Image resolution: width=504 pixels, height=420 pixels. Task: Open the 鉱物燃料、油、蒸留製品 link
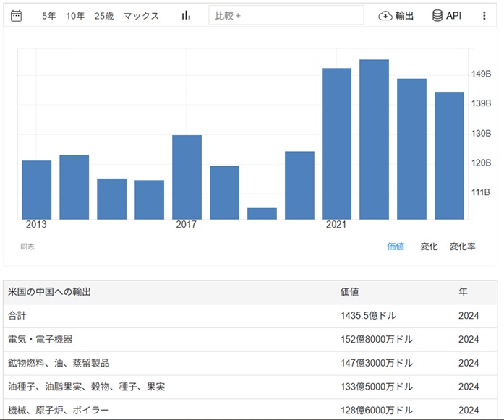[x=59, y=363]
